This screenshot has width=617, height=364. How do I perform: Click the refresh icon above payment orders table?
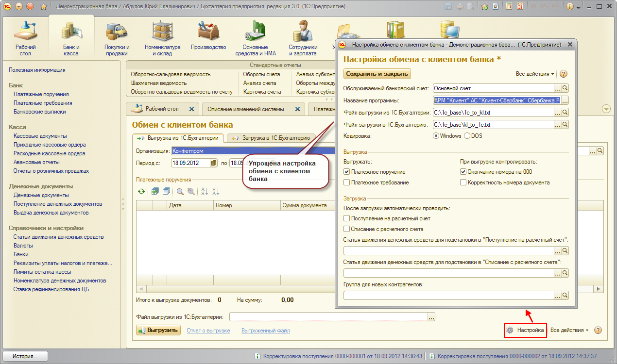point(141,192)
